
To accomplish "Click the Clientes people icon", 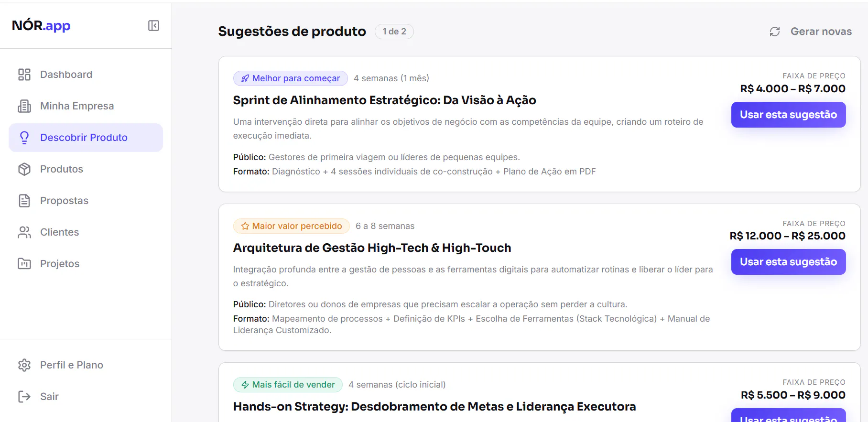I will point(24,232).
